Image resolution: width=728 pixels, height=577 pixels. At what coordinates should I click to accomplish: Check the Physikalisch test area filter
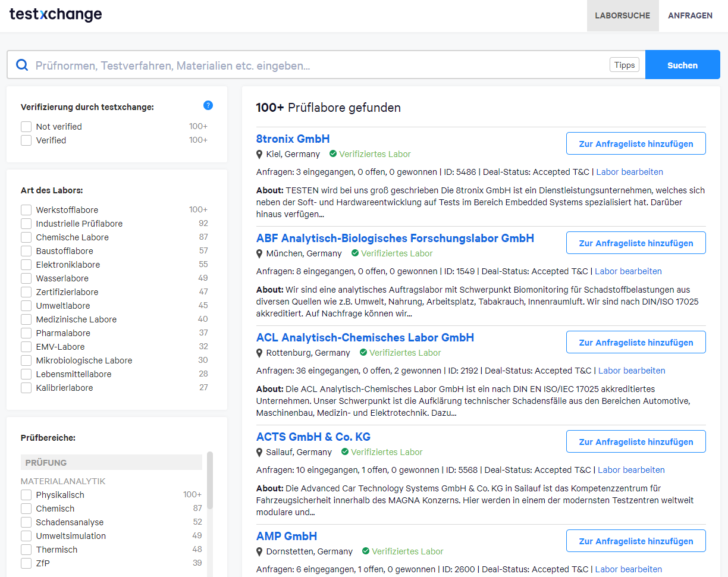pos(26,495)
